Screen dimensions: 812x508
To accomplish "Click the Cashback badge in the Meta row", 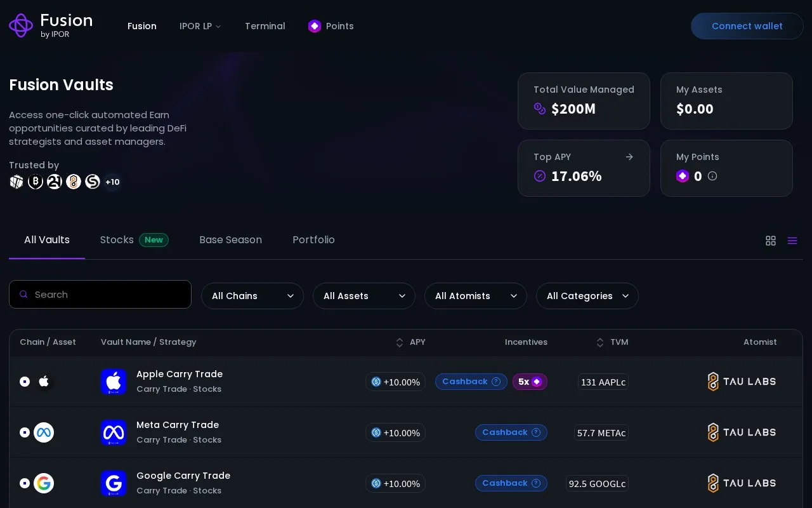I will coord(511,432).
